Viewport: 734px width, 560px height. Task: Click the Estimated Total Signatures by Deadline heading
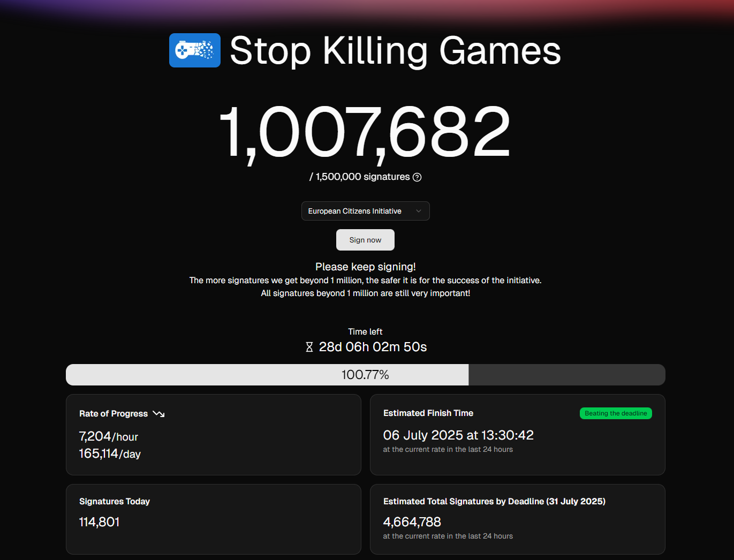494,501
